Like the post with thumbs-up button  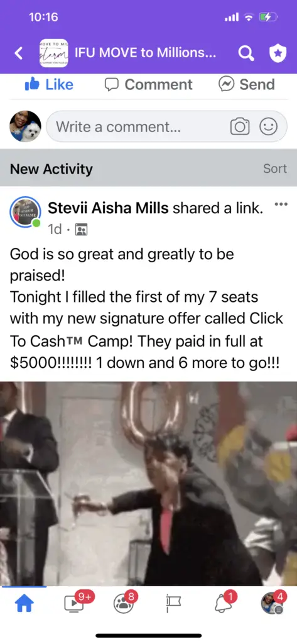point(49,84)
